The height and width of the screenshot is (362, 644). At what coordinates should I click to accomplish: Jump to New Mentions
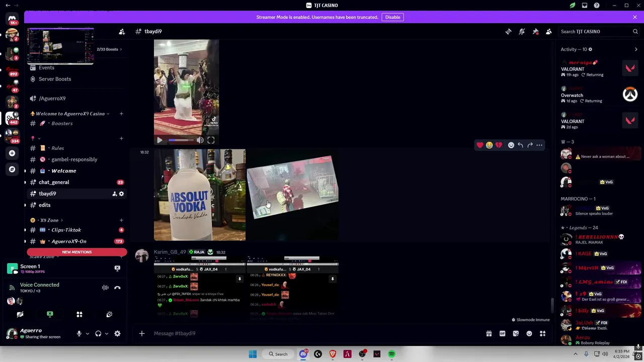[77, 252]
